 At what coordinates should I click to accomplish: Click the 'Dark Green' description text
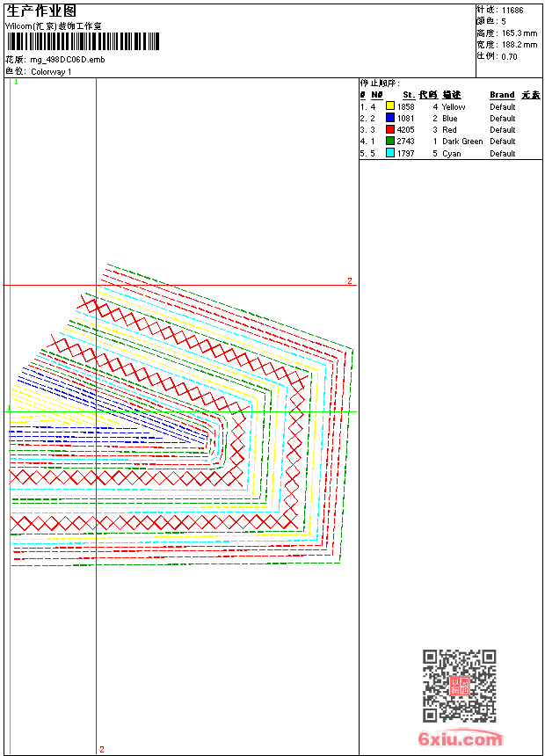coord(462,142)
